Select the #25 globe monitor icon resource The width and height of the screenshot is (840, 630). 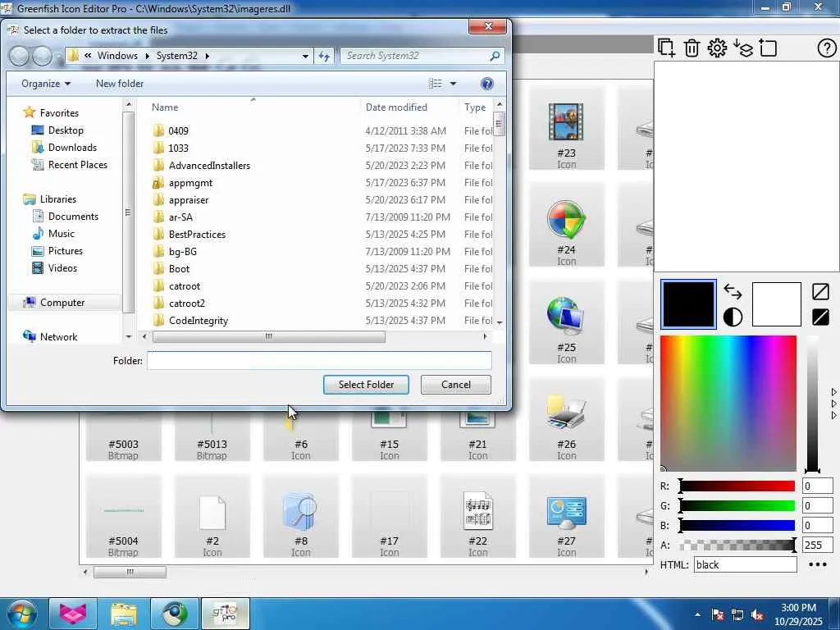pyautogui.click(x=566, y=323)
